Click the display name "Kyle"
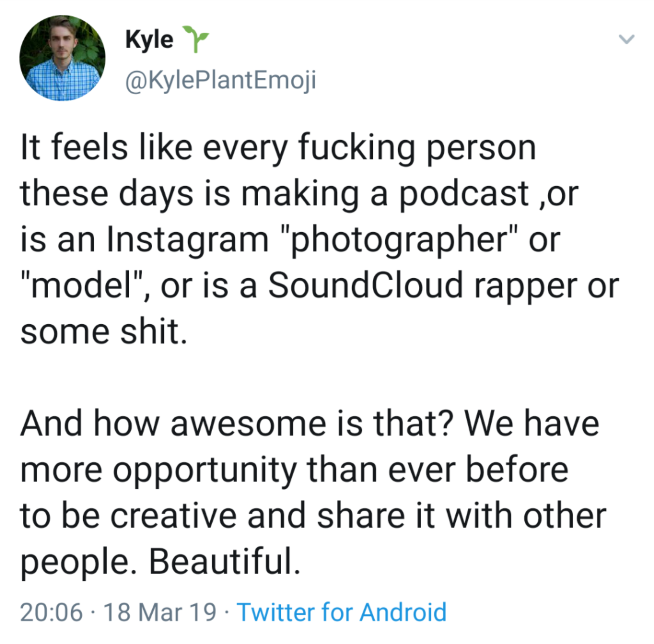 (x=149, y=40)
